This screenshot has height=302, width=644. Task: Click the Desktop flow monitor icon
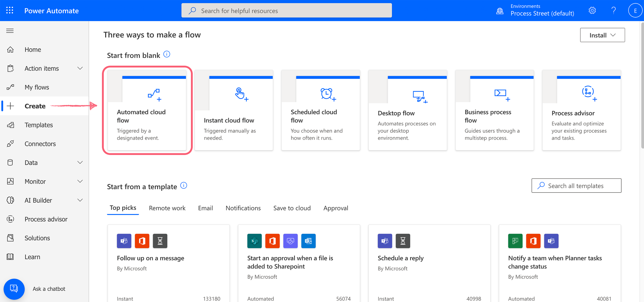coord(420,97)
